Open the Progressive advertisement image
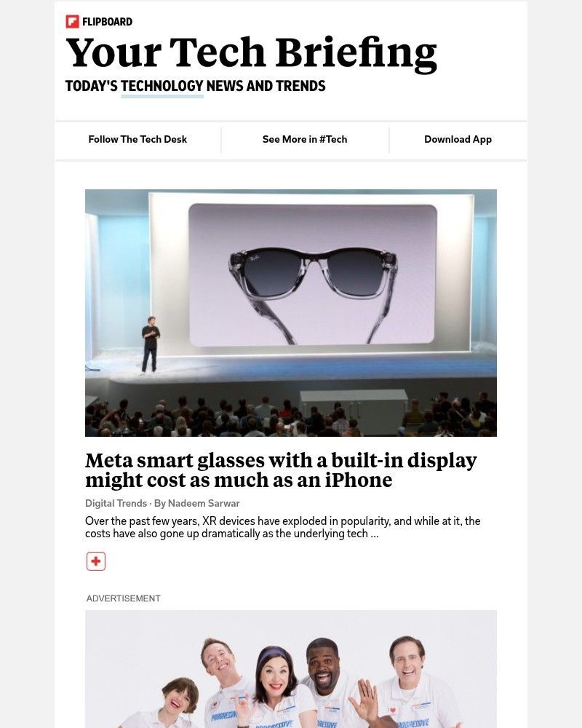The width and height of the screenshot is (582, 728). point(291,670)
